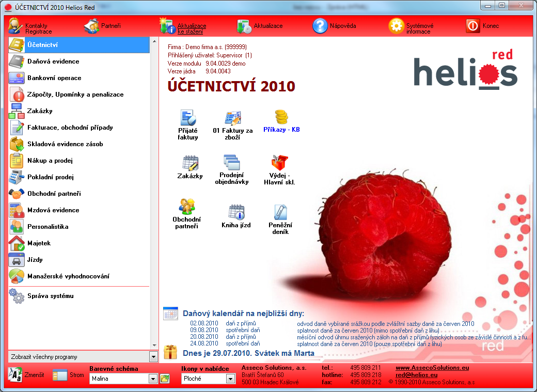The height and width of the screenshot is (392, 537).
Task: Click Aktualizace ke stažení icon
Action: point(168,26)
